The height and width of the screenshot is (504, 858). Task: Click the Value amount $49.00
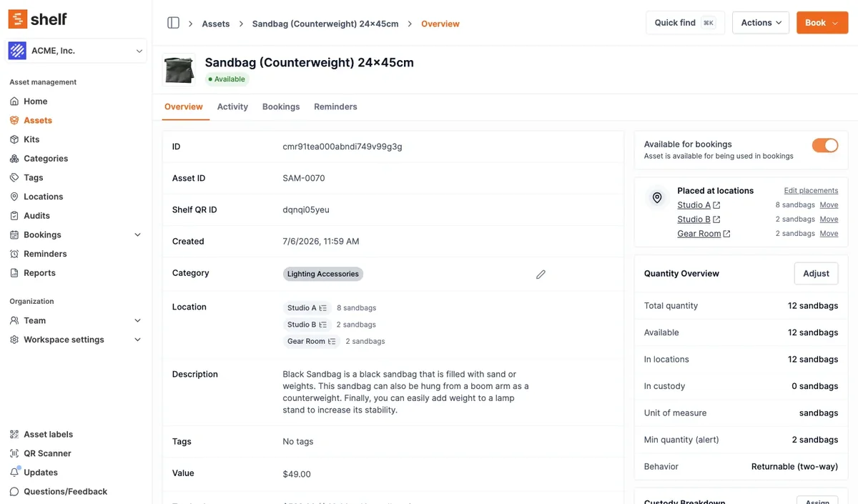click(297, 474)
